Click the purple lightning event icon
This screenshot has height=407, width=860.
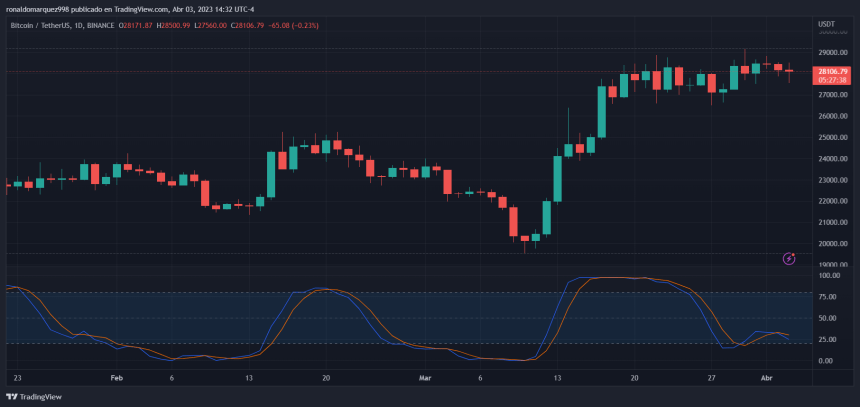(789, 258)
